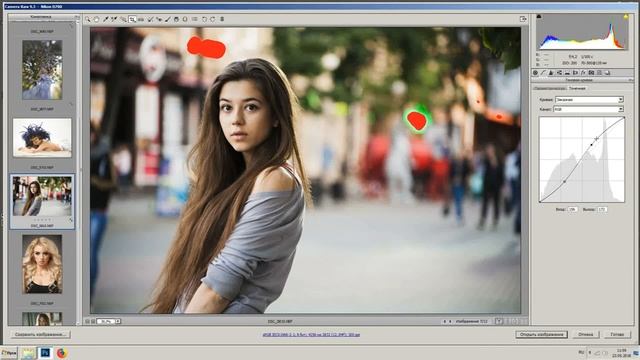The image size is (640, 360).
Task: Select the Hand tool
Action: point(97,19)
